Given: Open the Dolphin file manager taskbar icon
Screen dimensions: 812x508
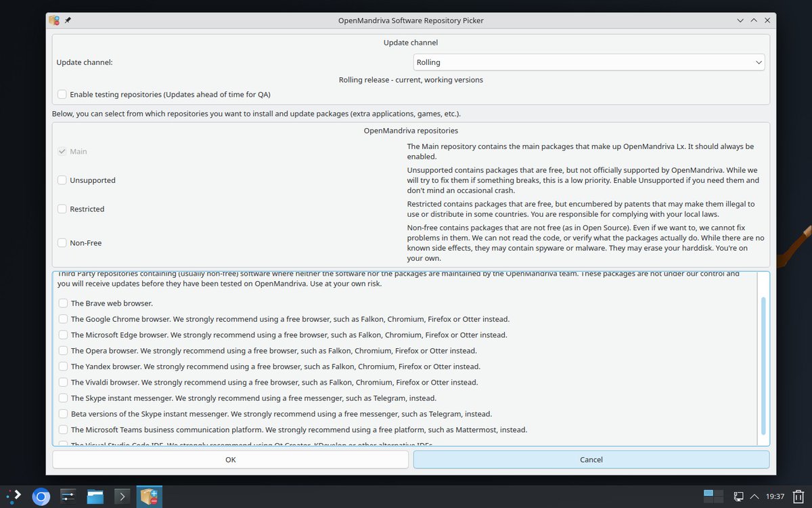Looking at the screenshot, I should (95, 497).
